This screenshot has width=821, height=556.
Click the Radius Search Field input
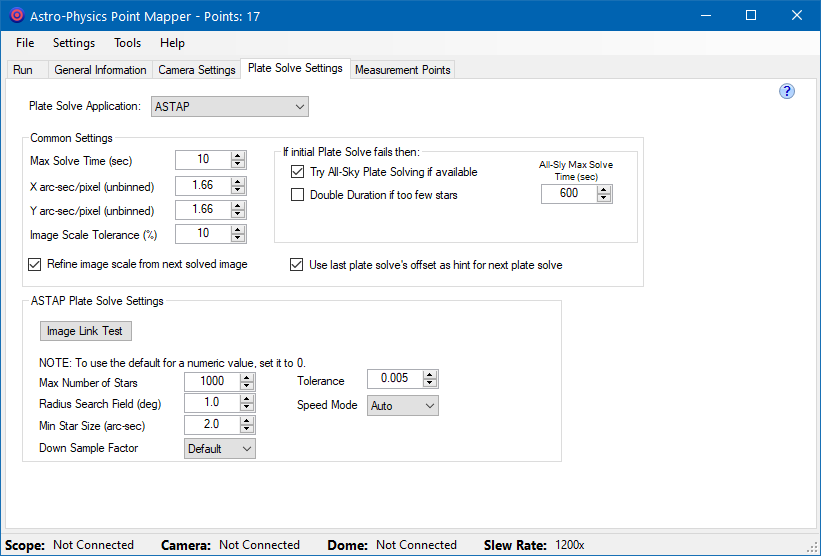point(212,403)
